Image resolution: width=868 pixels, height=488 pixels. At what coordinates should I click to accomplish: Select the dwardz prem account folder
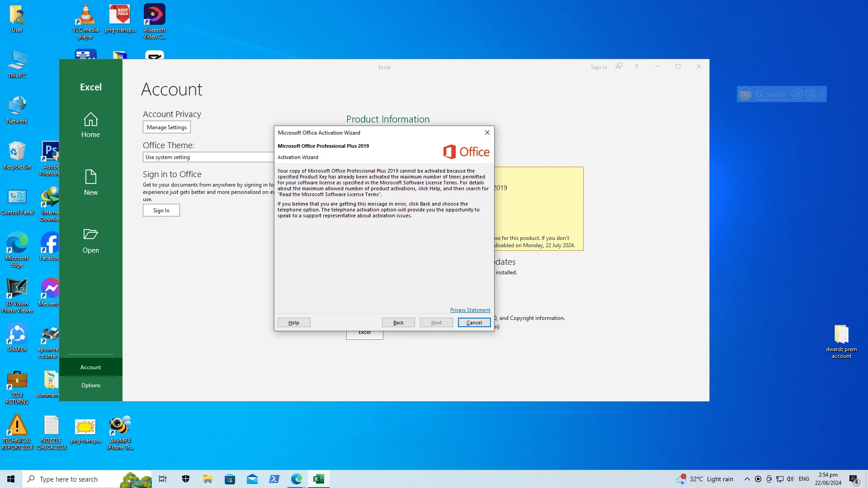[841, 342]
